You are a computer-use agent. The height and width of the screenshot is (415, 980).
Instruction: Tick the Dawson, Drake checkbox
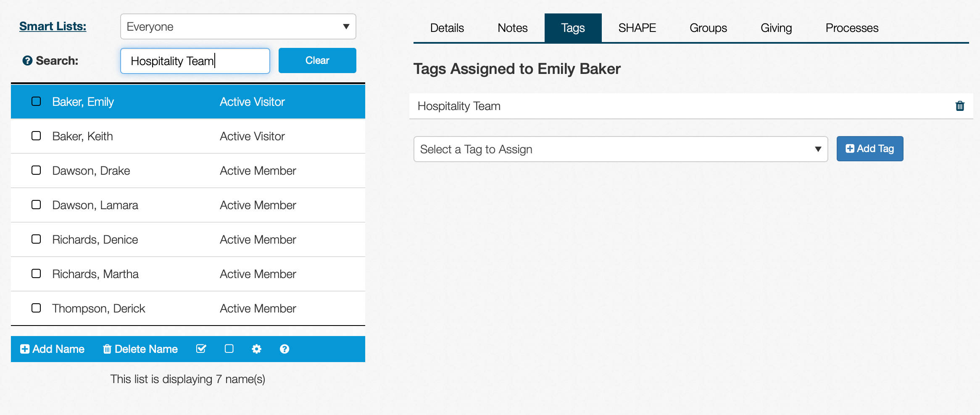36,171
